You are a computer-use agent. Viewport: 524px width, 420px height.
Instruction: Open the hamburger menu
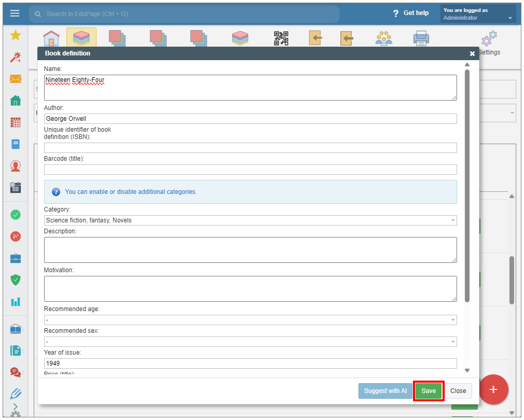pos(15,13)
